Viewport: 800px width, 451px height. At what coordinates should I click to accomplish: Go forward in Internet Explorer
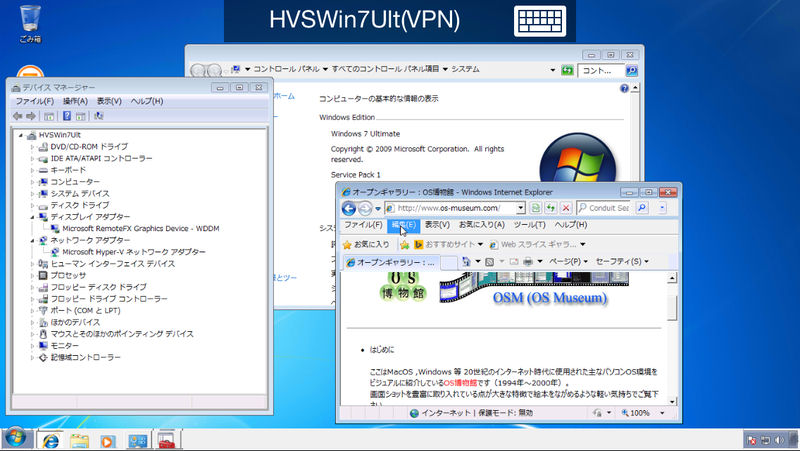point(365,208)
